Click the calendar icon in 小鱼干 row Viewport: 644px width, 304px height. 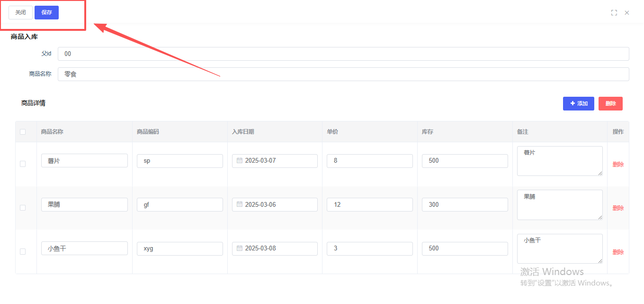click(240, 249)
